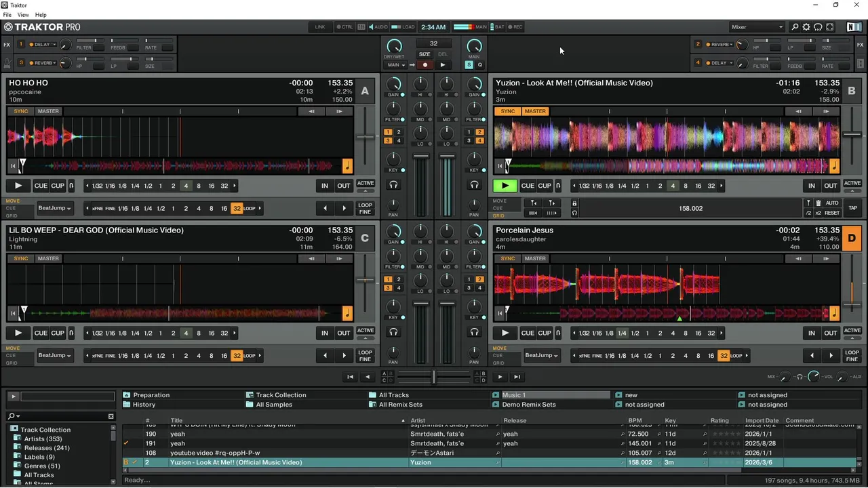The height and width of the screenshot is (488, 868).
Task: Open the Preferences gear icon in header
Action: (x=806, y=27)
